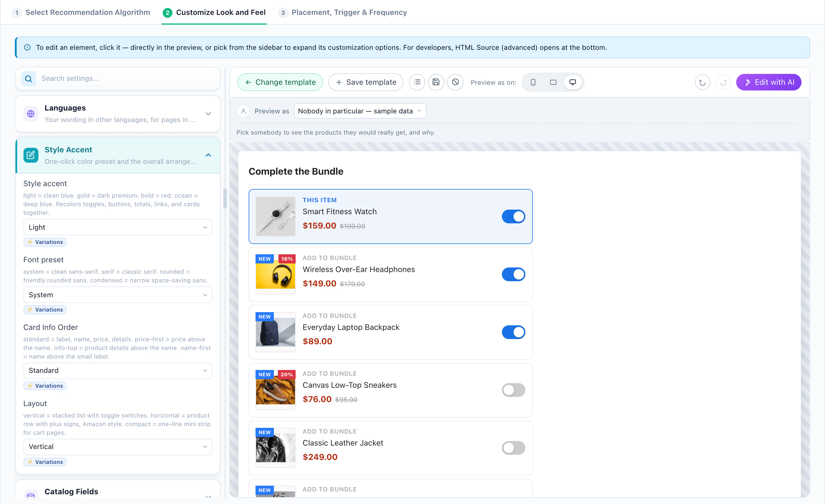Expand the Languages section chevron

coord(208,114)
